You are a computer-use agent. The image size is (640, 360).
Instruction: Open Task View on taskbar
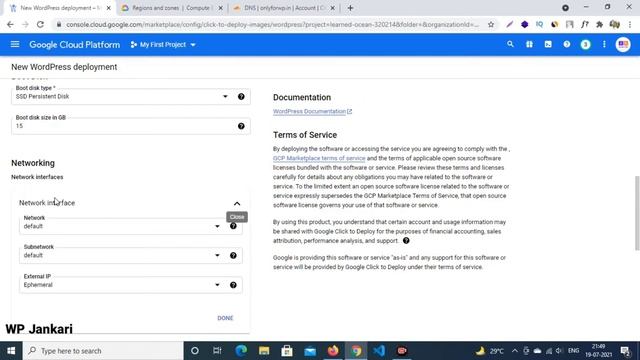coord(217,351)
